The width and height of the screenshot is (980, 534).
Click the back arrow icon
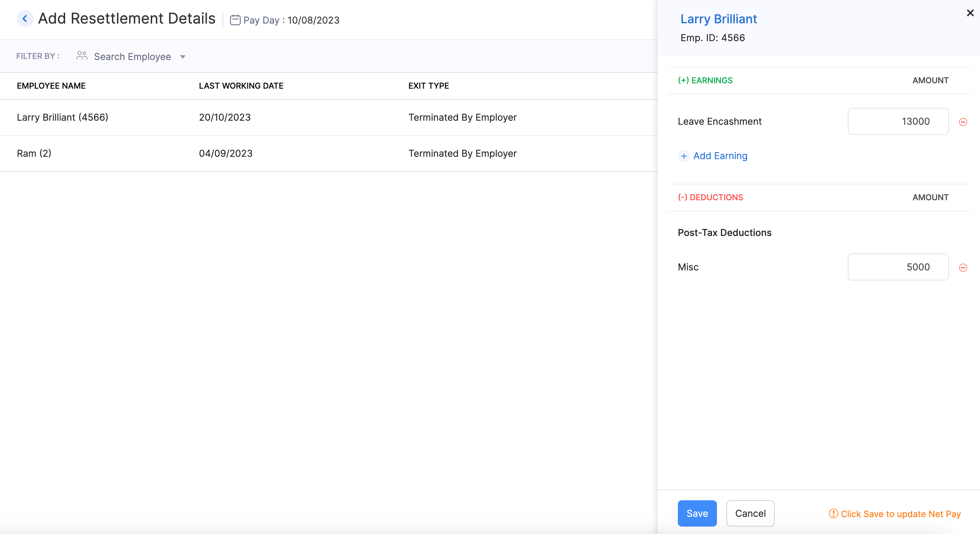pyautogui.click(x=25, y=19)
